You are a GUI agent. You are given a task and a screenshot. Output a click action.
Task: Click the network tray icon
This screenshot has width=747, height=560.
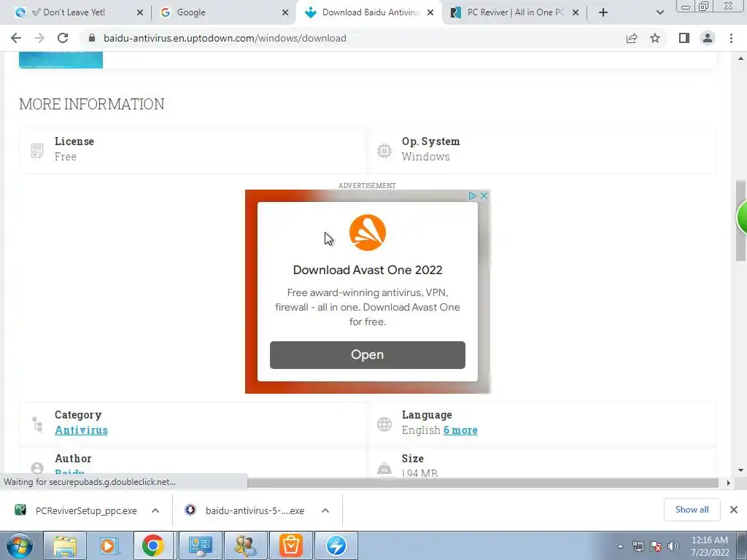[638, 546]
